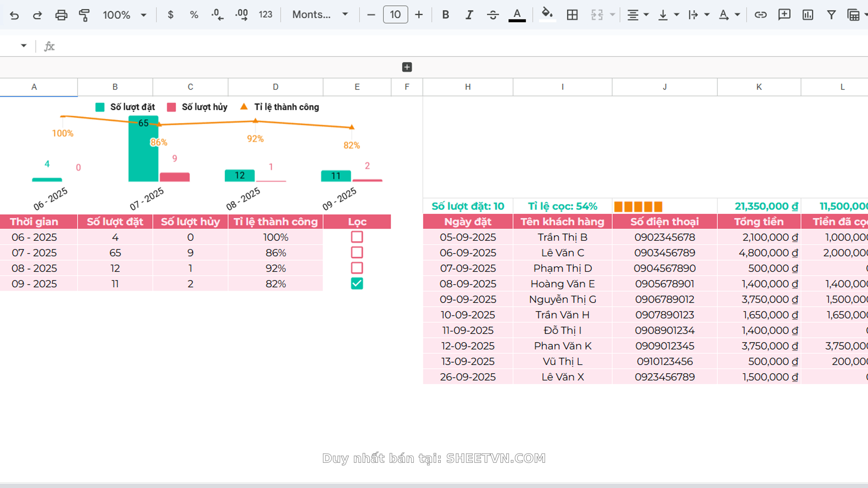
Task: Toggle Bold text formatting
Action: click(445, 15)
